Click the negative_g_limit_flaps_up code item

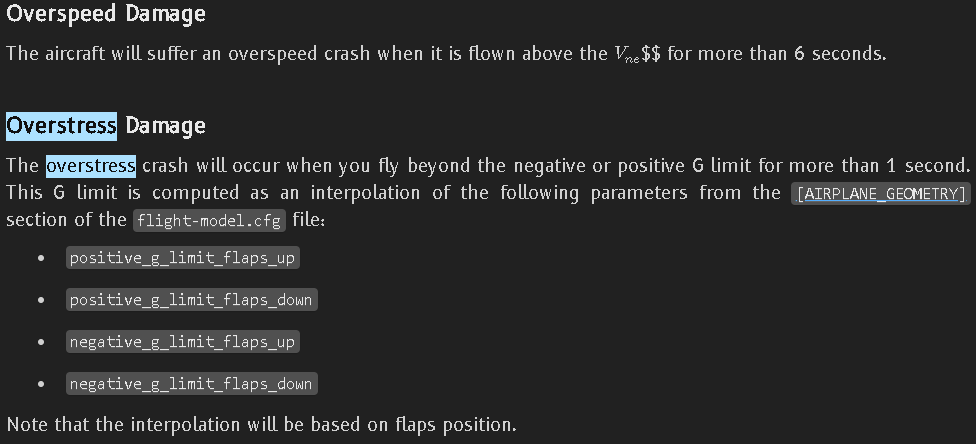(184, 341)
